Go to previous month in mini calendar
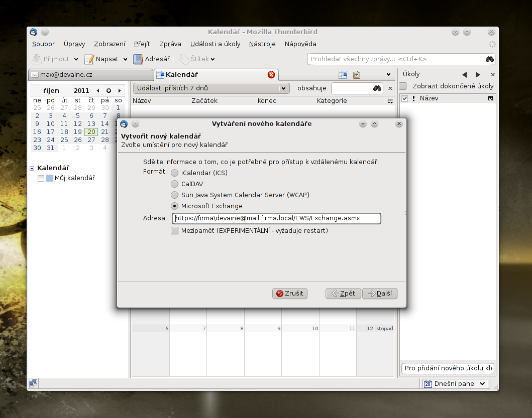The width and height of the screenshot is (532, 418). click(98, 90)
